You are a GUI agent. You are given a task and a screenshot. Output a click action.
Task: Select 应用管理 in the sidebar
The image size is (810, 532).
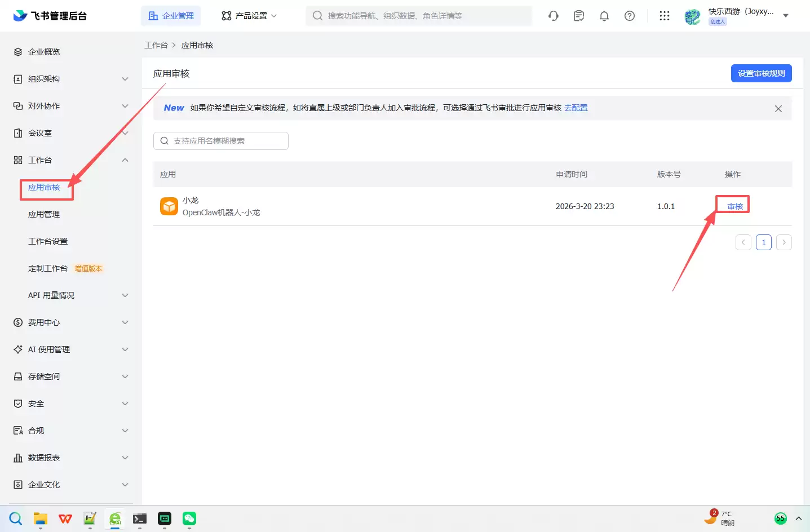(x=44, y=214)
